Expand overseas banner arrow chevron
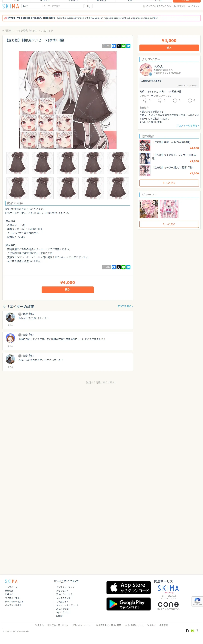Image resolution: width=203 pixels, height=644 pixels. [198, 18]
